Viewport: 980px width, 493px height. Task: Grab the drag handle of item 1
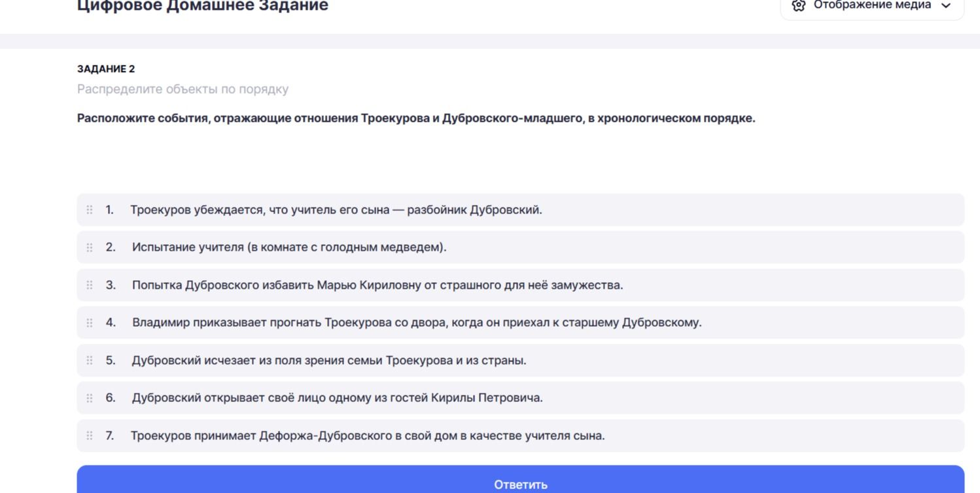click(x=90, y=210)
